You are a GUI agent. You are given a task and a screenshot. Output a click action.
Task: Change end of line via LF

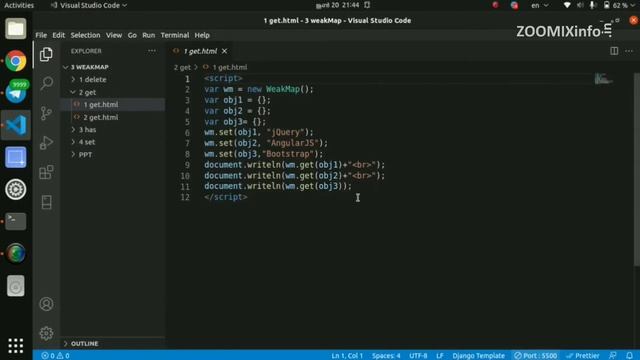(440, 356)
